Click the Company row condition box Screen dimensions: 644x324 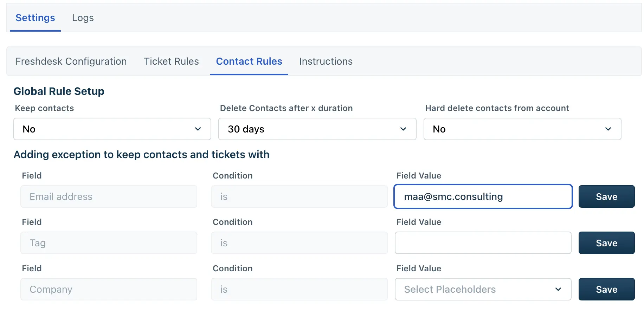299,289
